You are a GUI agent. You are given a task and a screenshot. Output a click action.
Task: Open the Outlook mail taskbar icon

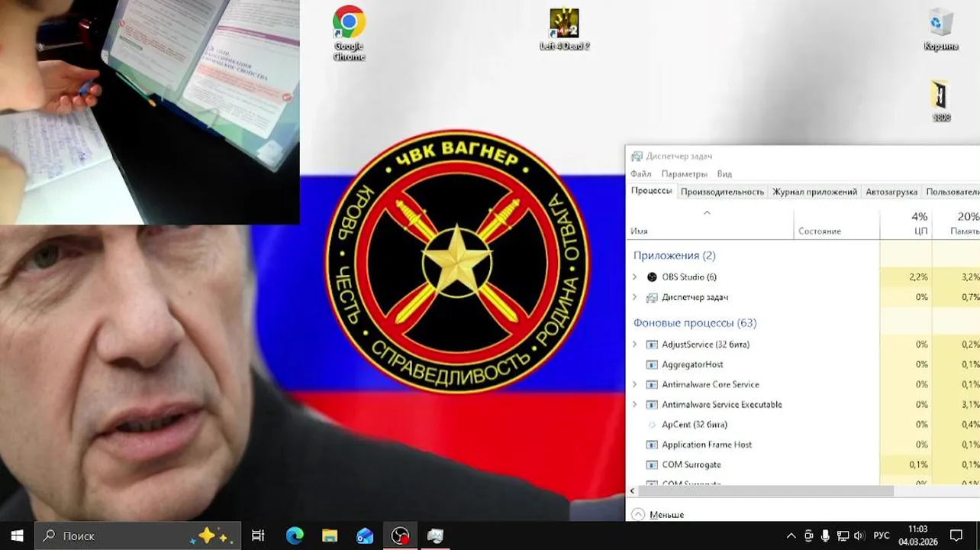tap(365, 535)
